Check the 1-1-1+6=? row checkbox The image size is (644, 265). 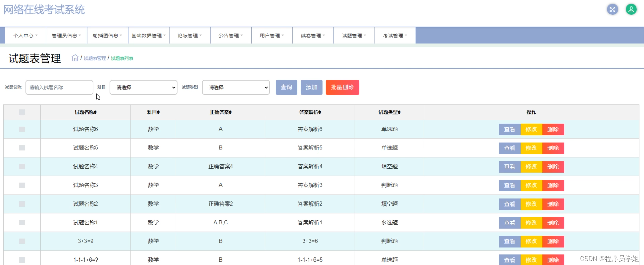click(22, 260)
